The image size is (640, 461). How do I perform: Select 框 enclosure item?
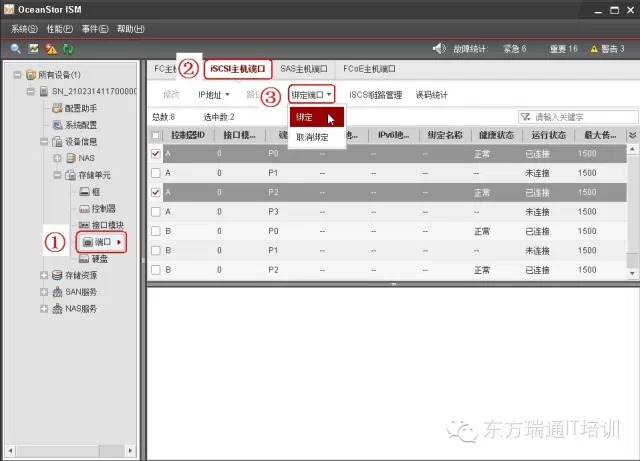(x=89, y=192)
